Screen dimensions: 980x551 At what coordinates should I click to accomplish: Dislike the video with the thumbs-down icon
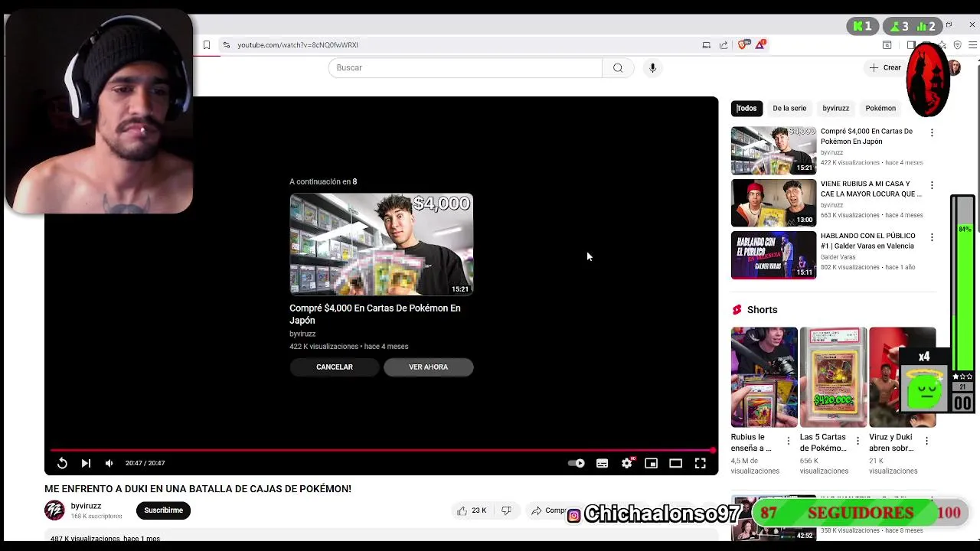506,510
